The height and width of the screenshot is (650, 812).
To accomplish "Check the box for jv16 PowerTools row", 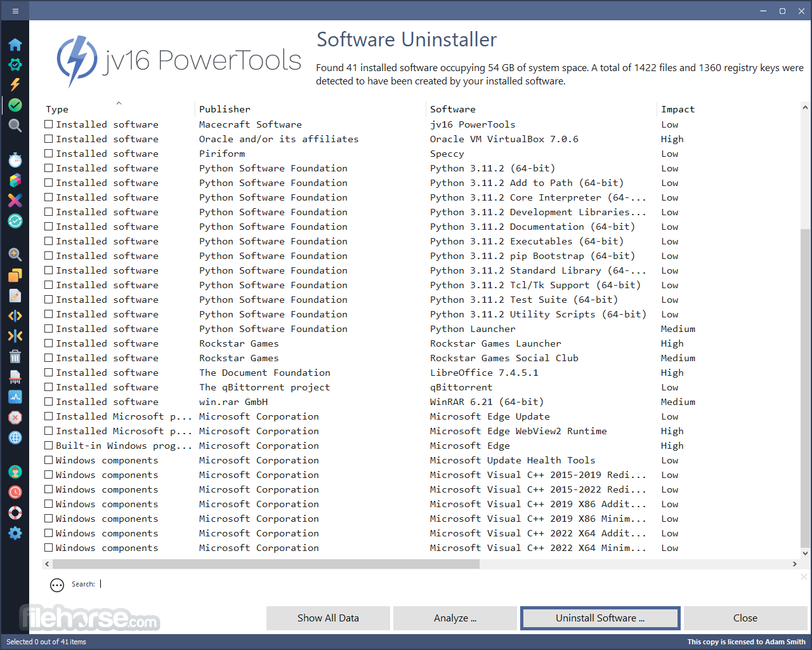I will [49, 124].
